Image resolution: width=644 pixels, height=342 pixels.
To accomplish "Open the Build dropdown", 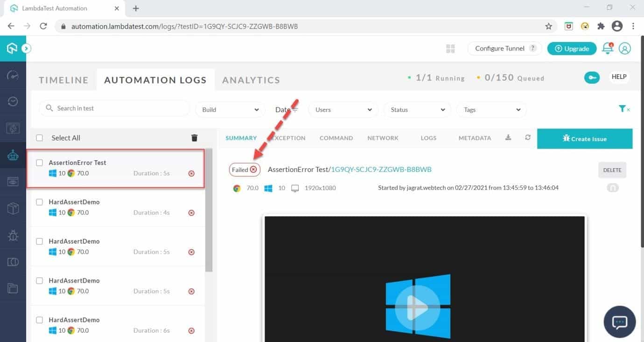I will pos(230,109).
